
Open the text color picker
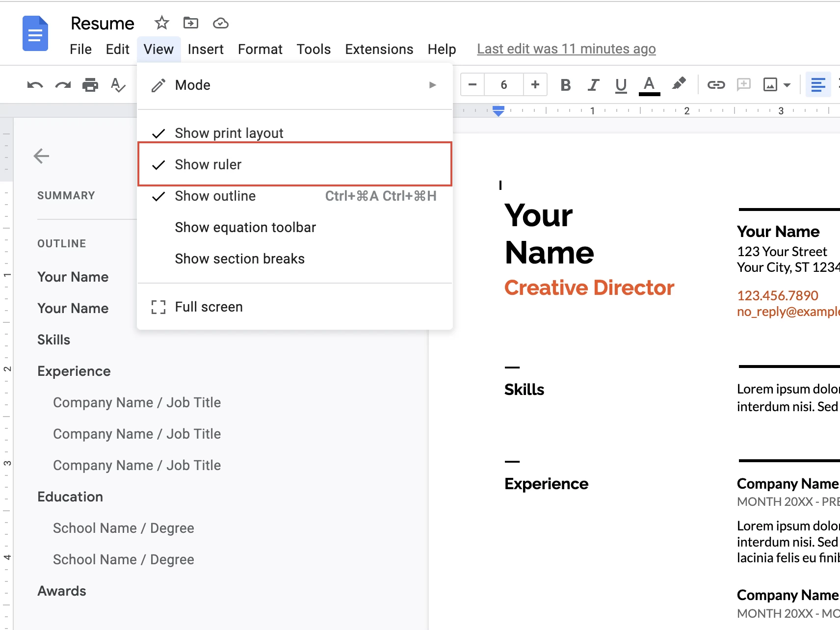point(649,85)
